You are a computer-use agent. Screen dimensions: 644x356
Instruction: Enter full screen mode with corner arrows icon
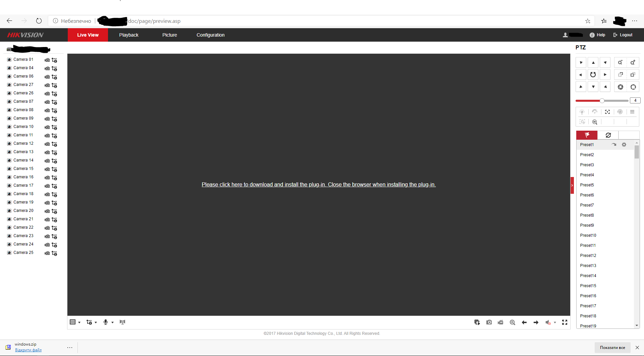pos(565,322)
